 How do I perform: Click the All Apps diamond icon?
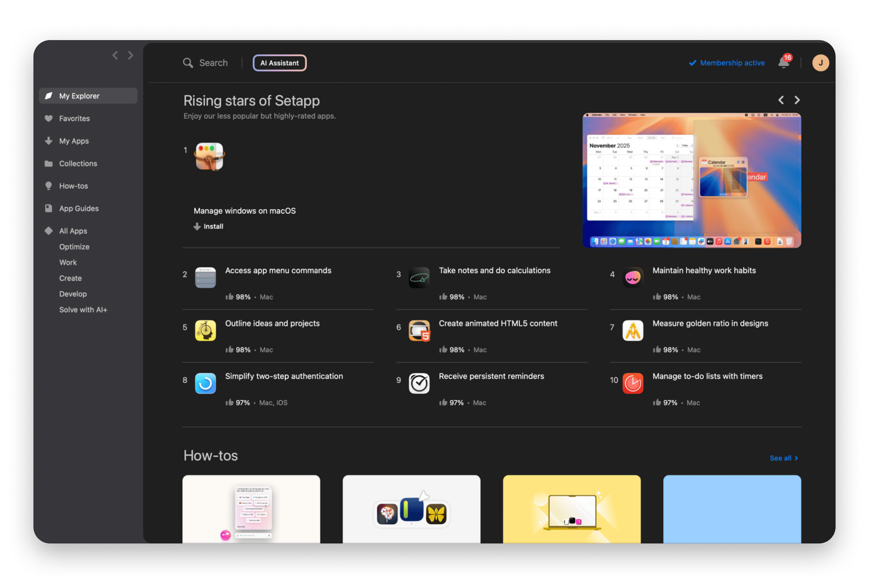49,231
